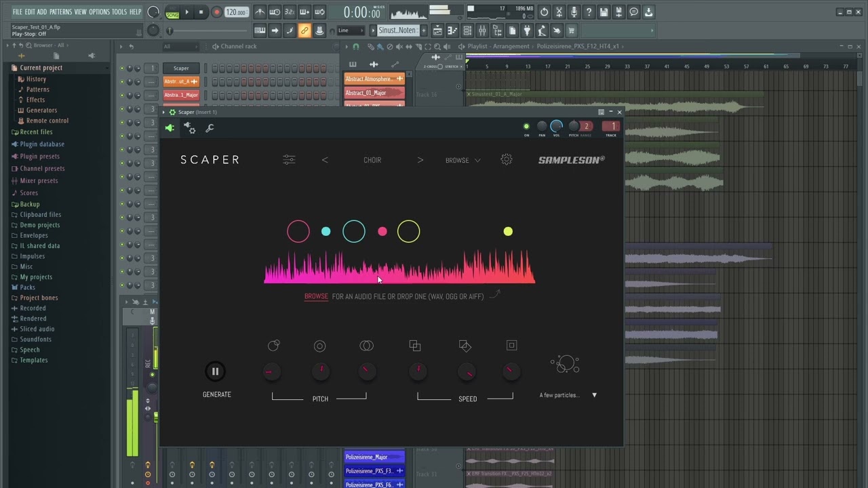Open the EDIT menu
The width and height of the screenshot is (868, 488).
tap(31, 12)
